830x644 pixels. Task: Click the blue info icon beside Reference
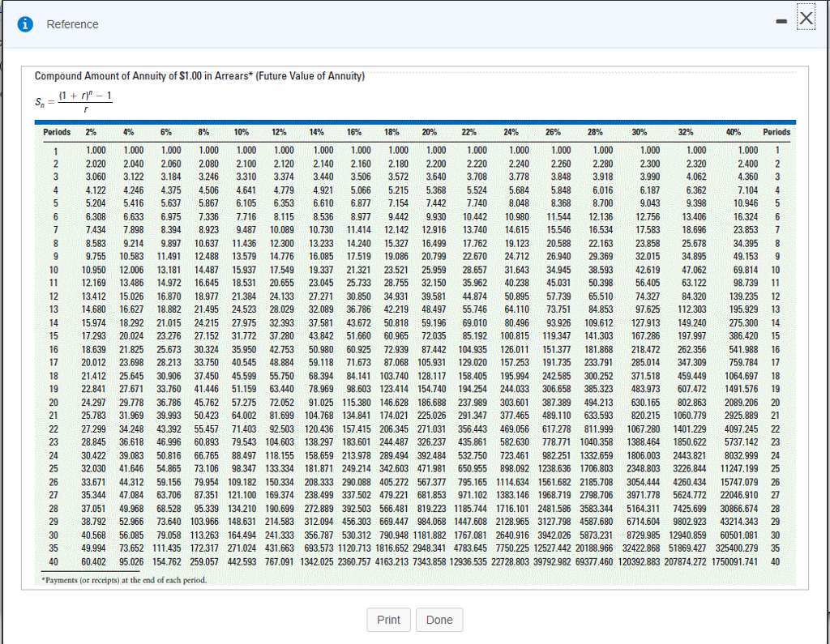point(25,24)
